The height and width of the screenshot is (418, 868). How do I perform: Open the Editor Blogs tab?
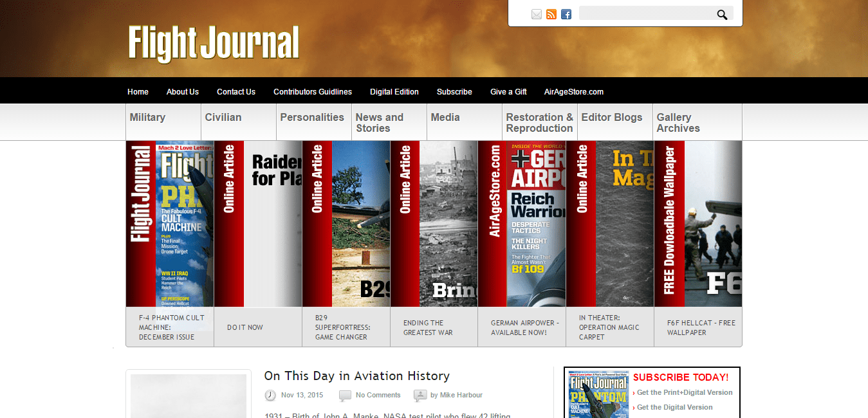pos(615,122)
